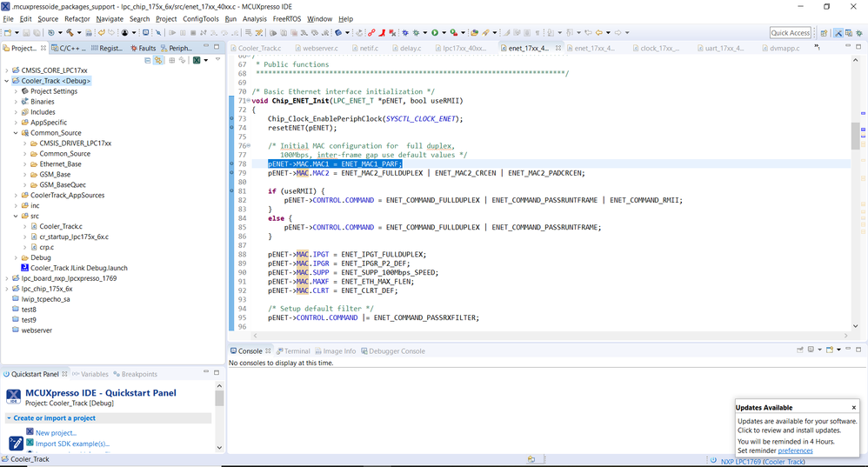Click Collapse All in the Project Explorer
The height and width of the screenshot is (467, 868).
coord(148,60)
